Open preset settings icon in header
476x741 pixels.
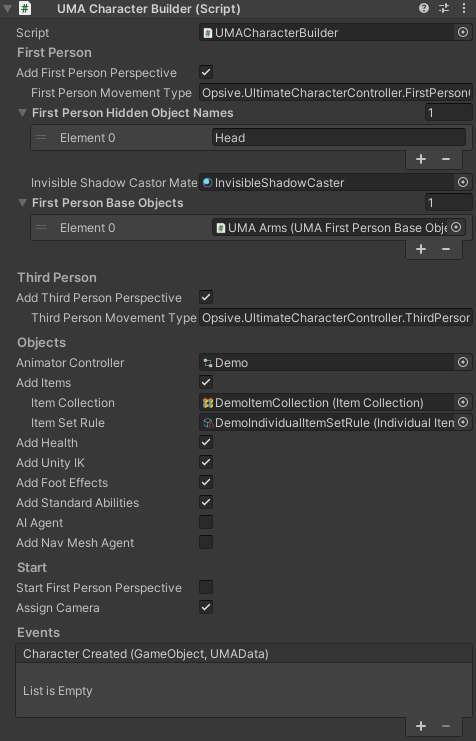444,8
